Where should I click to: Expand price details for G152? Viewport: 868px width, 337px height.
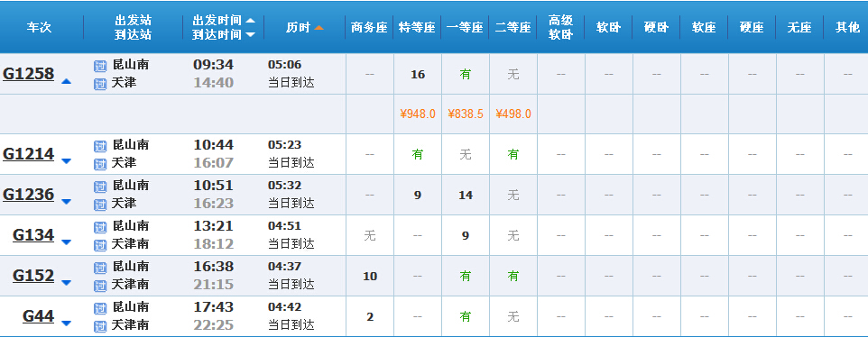click(x=67, y=283)
